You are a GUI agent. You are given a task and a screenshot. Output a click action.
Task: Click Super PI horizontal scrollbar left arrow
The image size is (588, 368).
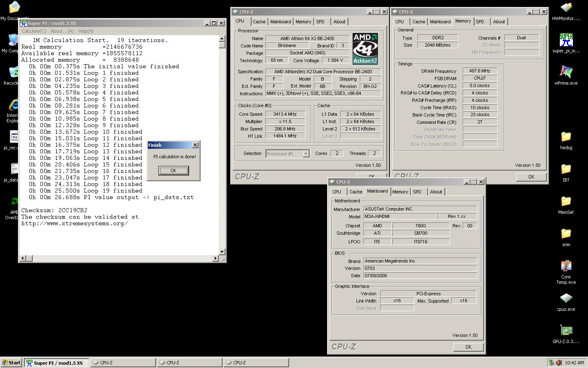(23, 258)
